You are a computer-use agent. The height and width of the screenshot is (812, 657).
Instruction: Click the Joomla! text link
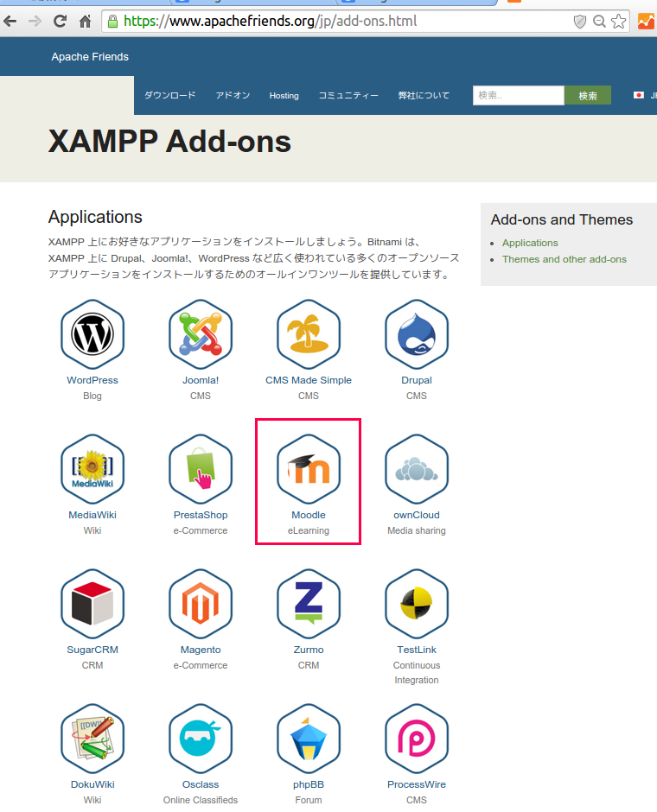coord(201,380)
